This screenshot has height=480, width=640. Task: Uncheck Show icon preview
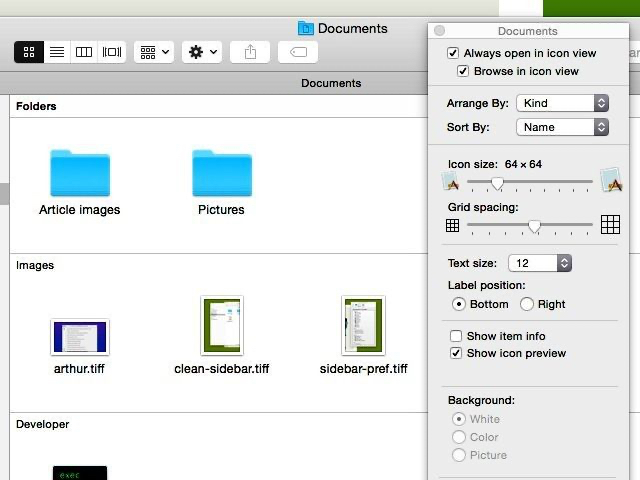click(x=456, y=353)
